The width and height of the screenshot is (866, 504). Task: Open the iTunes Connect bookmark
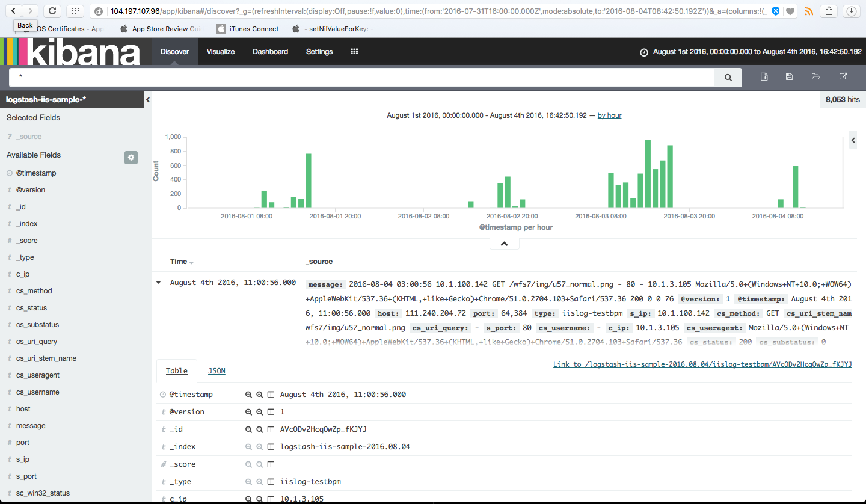(248, 29)
